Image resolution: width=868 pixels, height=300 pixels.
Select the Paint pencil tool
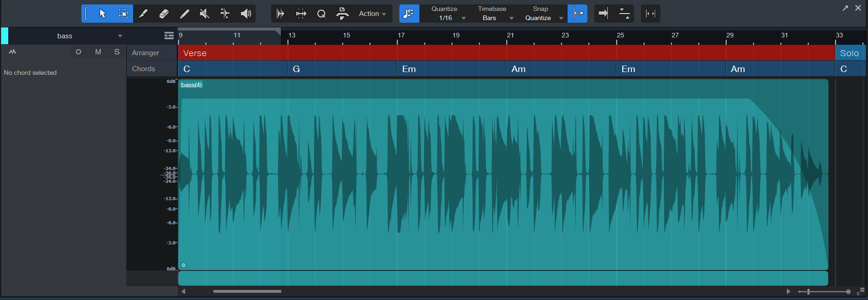(x=184, y=14)
